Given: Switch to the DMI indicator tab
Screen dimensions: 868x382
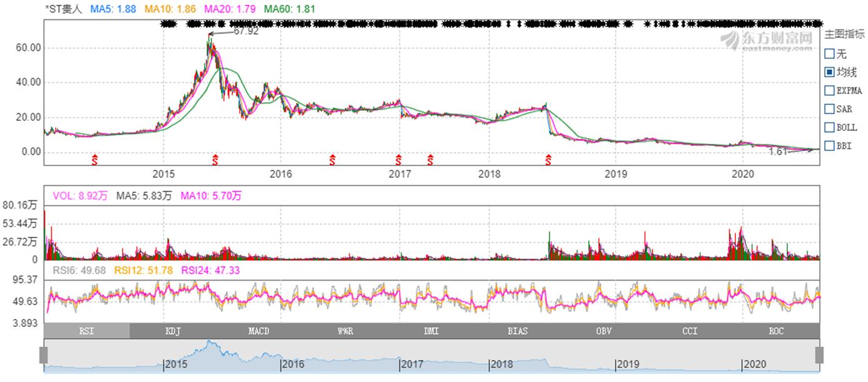Looking at the screenshot, I should [431, 331].
